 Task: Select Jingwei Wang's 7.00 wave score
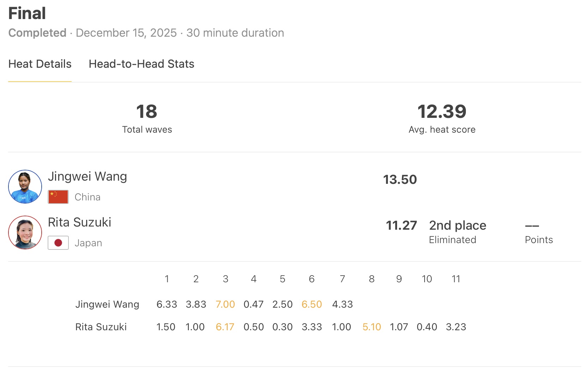[x=225, y=304]
